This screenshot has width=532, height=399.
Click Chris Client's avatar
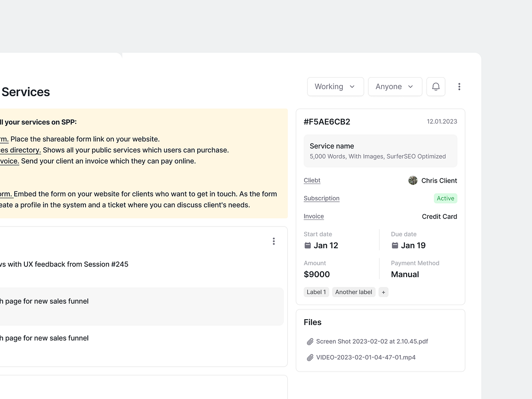click(x=412, y=180)
